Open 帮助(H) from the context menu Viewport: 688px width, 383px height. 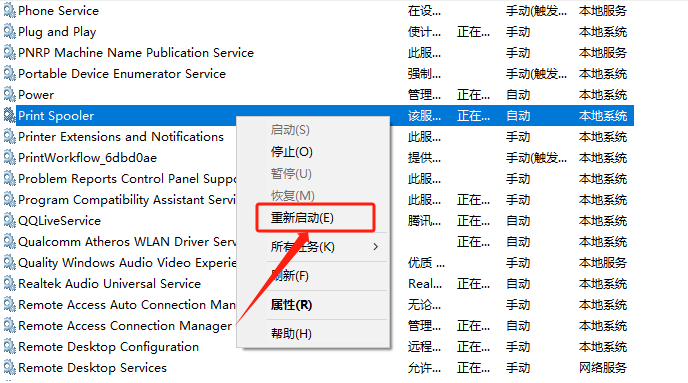pos(291,333)
